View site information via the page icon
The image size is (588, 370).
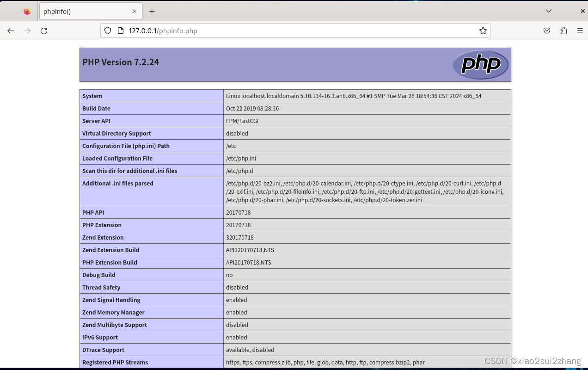120,31
